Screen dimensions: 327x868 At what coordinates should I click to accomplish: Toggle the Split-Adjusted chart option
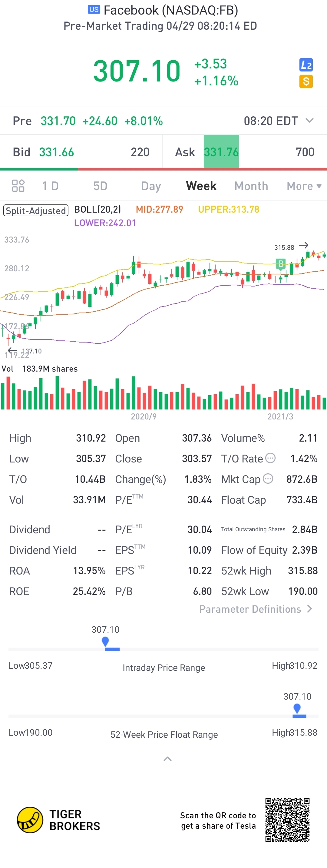(36, 210)
